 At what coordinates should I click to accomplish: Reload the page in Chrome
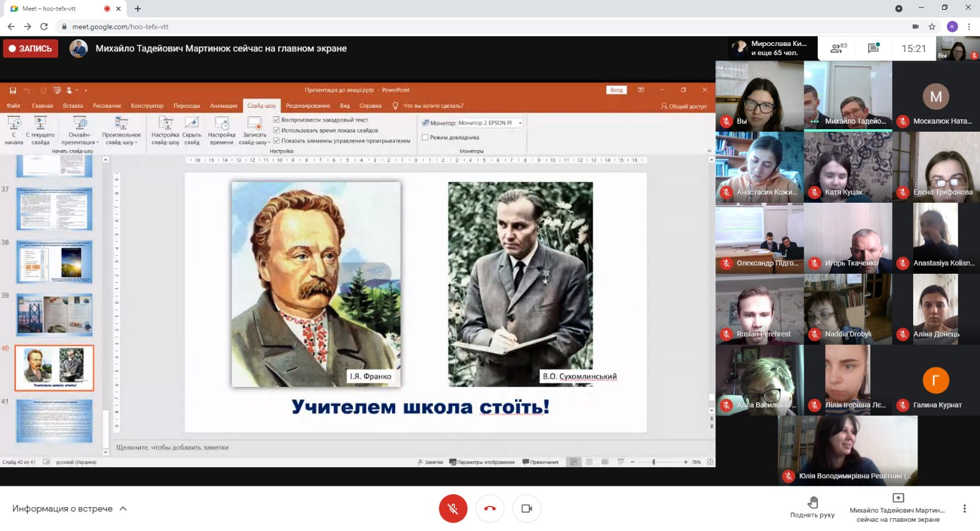tap(44, 26)
